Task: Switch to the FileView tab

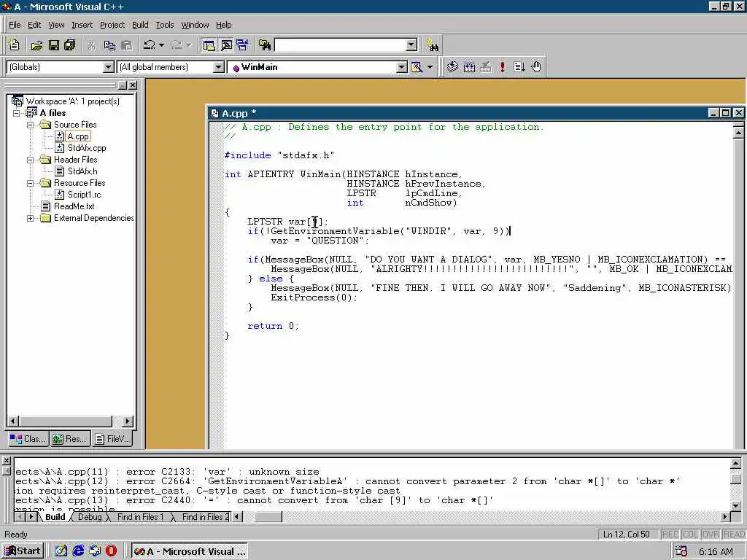Action: click(112, 438)
